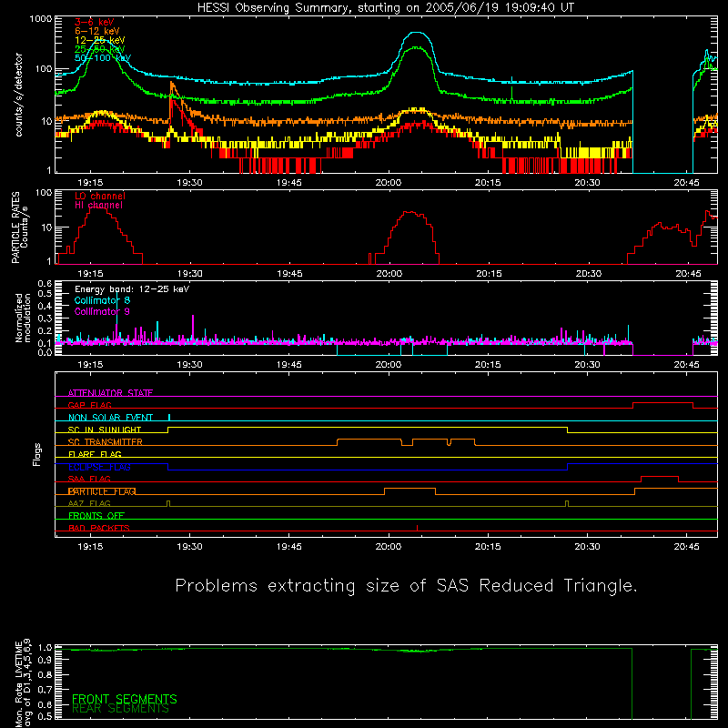The height and width of the screenshot is (728, 728).
Task: Click the GAP_FLAG label
Action: pos(89,405)
